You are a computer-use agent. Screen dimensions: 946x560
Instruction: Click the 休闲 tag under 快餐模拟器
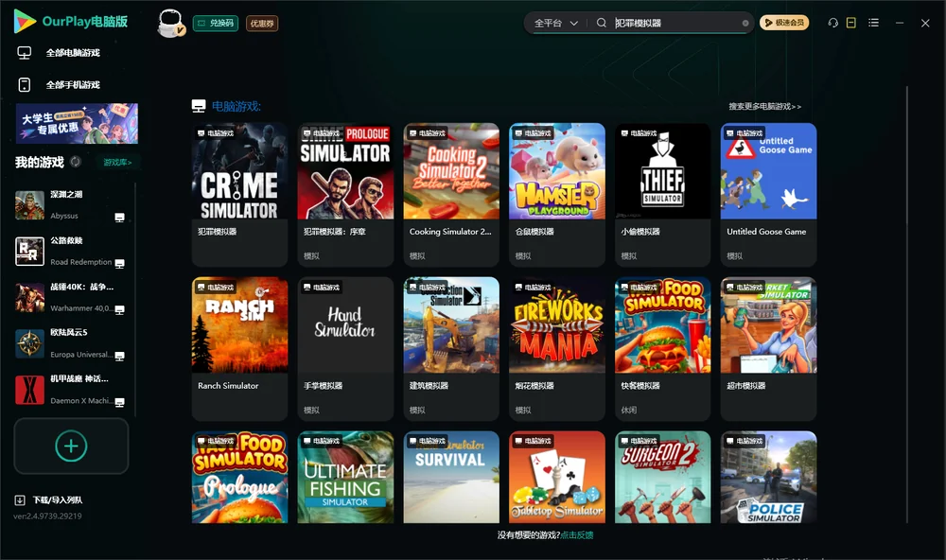pyautogui.click(x=629, y=411)
